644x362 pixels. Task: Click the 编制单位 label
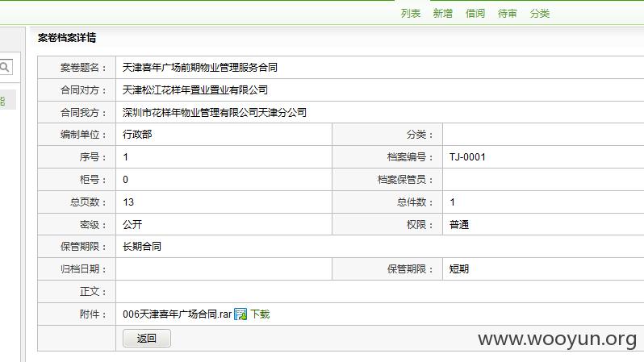click(x=83, y=134)
